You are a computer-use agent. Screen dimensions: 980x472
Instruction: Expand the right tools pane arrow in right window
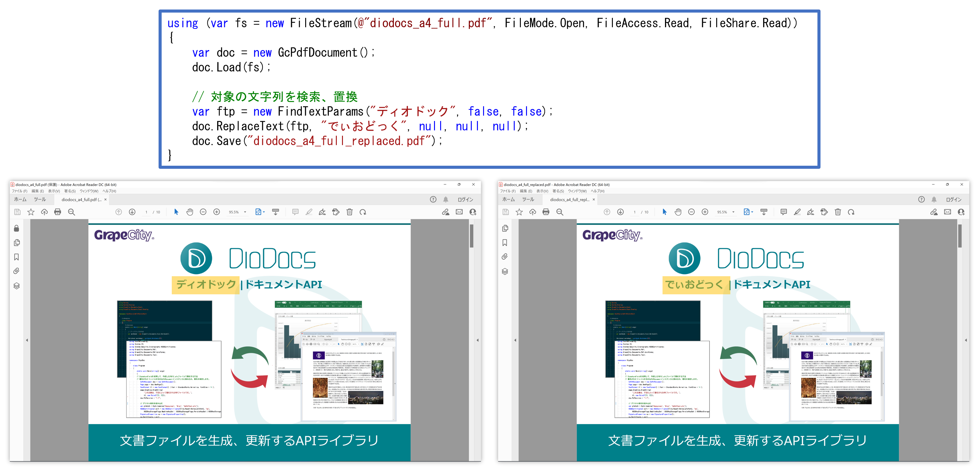pos(966,340)
